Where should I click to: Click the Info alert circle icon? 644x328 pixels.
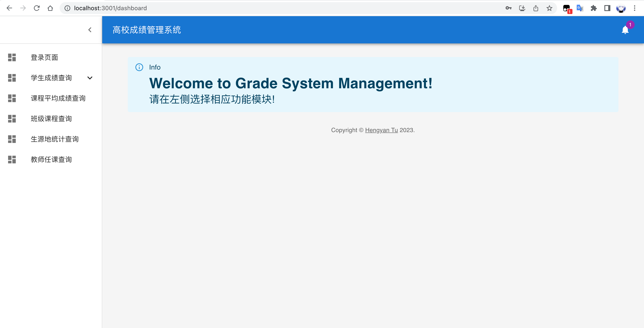pyautogui.click(x=139, y=67)
